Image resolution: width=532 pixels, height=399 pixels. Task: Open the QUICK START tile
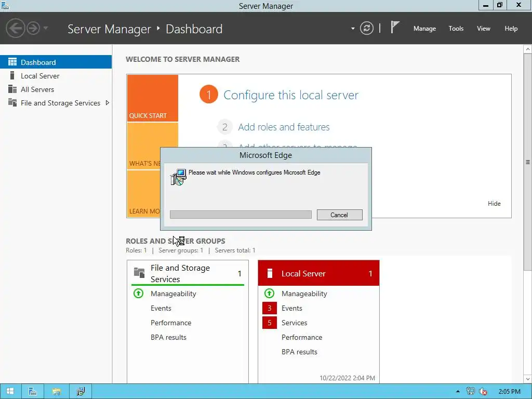tap(152, 98)
